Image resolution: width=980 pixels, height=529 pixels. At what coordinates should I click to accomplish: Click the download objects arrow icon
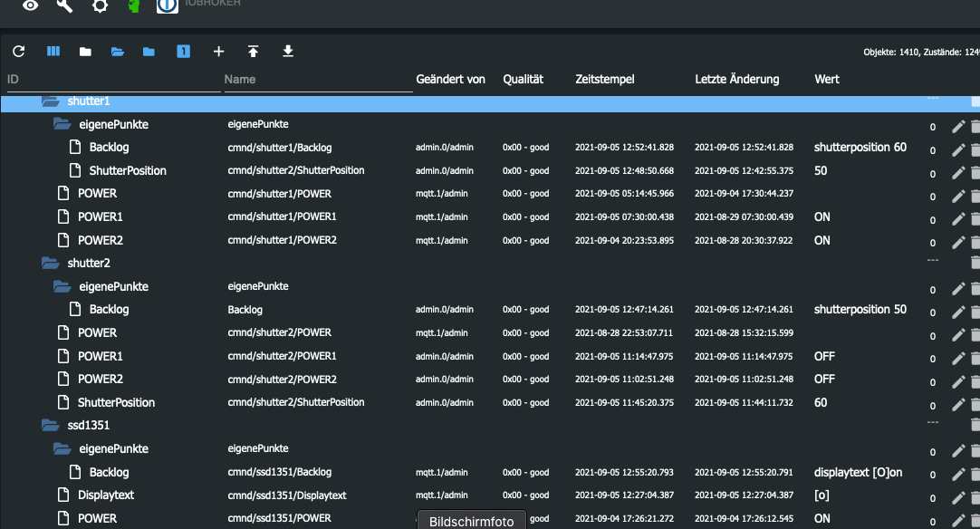pyautogui.click(x=288, y=52)
